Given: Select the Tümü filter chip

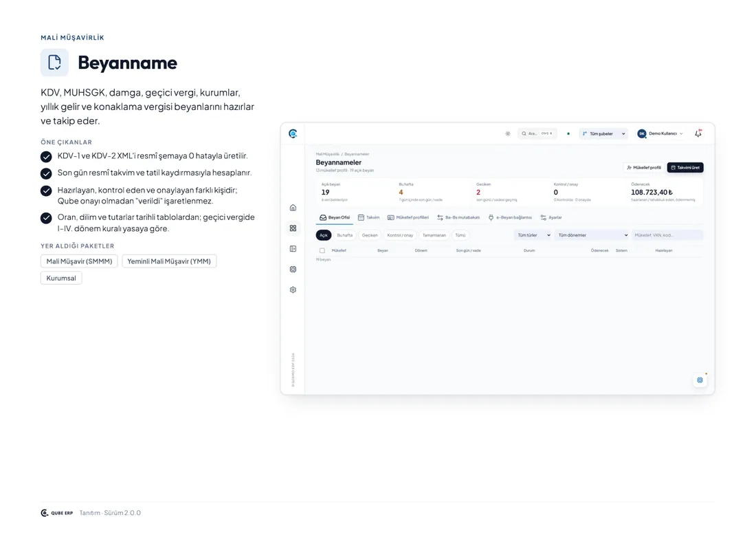Looking at the screenshot, I should tap(460, 235).
